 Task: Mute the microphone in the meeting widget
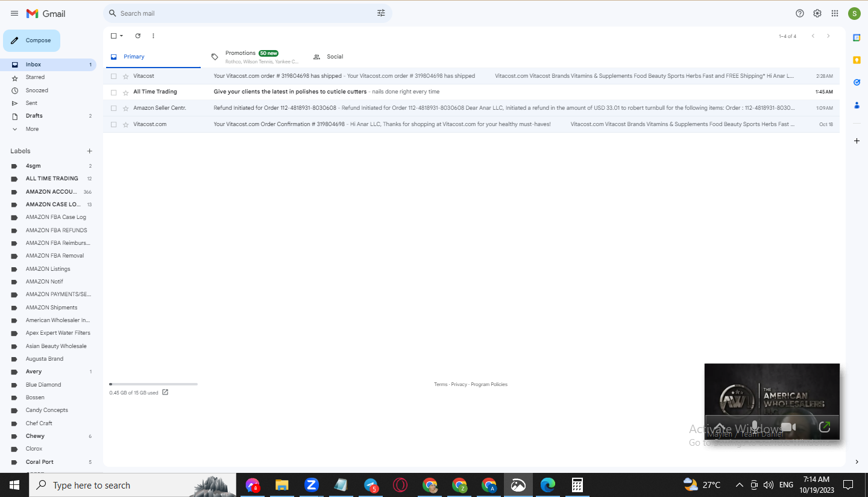[x=754, y=427]
